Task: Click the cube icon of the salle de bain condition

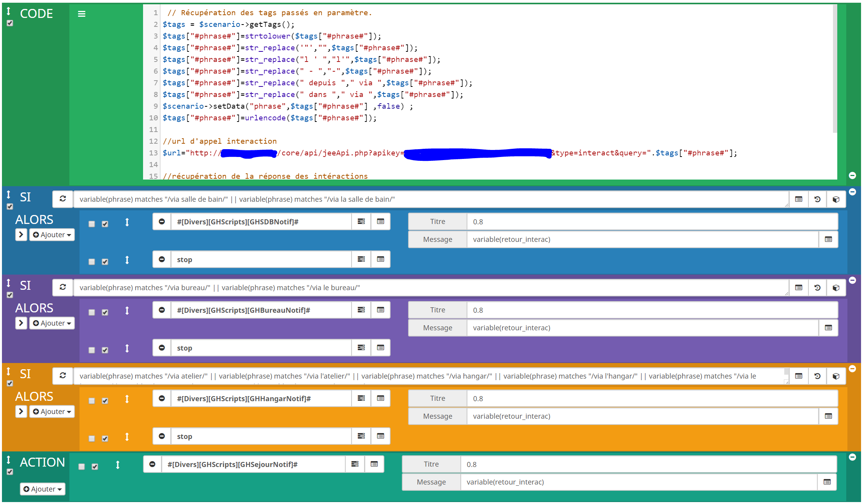Action: coord(836,199)
